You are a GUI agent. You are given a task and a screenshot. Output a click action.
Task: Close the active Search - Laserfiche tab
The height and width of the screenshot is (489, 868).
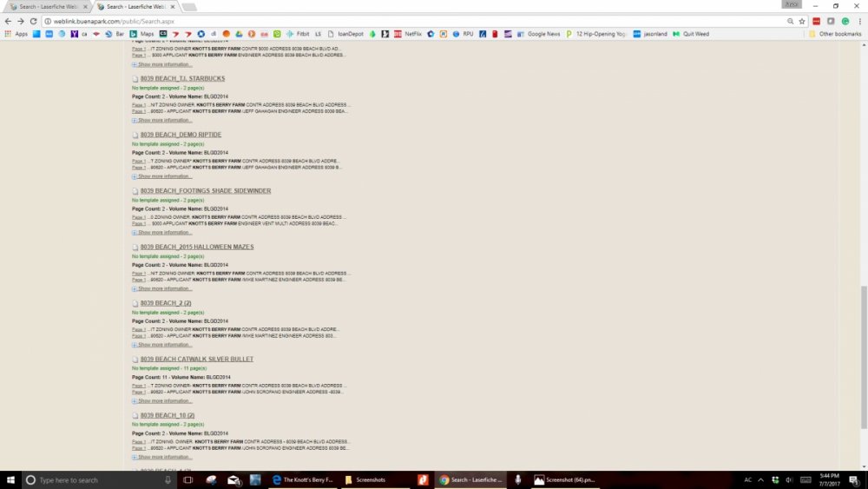(x=173, y=7)
